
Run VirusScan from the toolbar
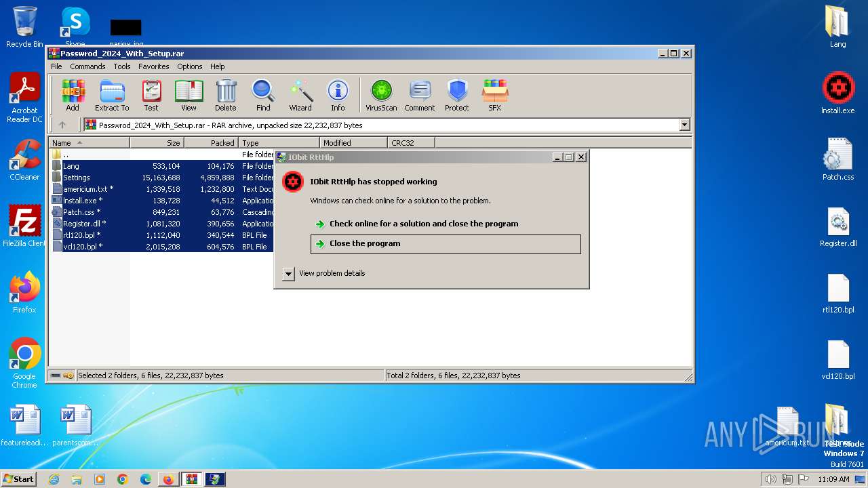click(381, 96)
